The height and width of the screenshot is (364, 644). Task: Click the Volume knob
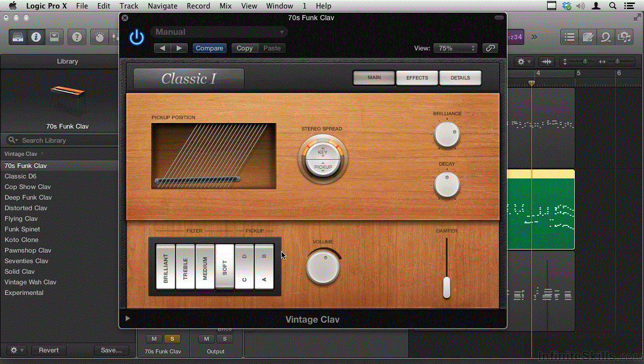[323, 267]
